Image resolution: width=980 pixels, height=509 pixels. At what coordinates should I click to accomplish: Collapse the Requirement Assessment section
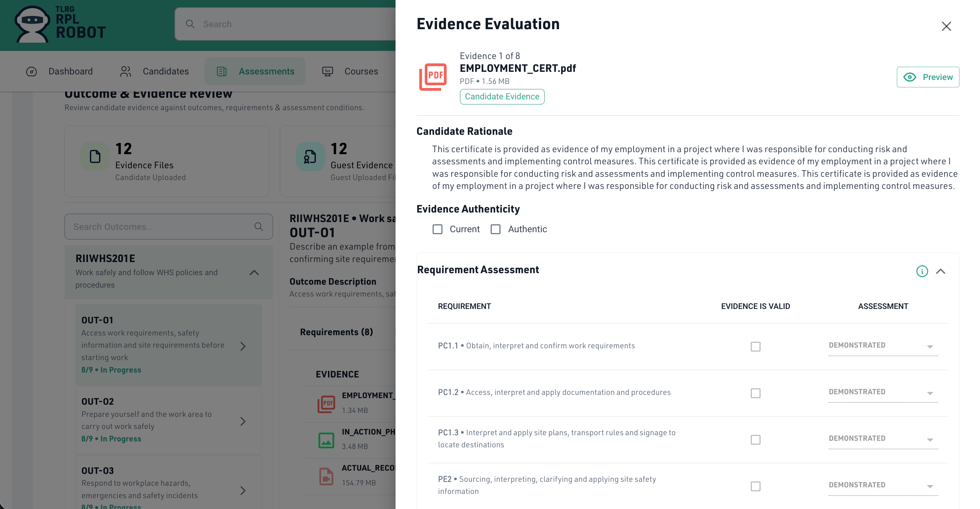pyautogui.click(x=940, y=271)
